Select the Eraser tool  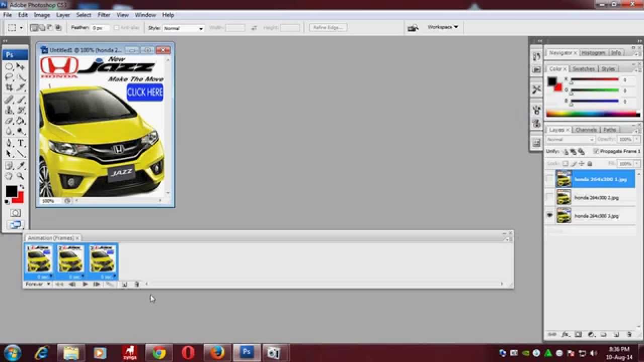9,121
